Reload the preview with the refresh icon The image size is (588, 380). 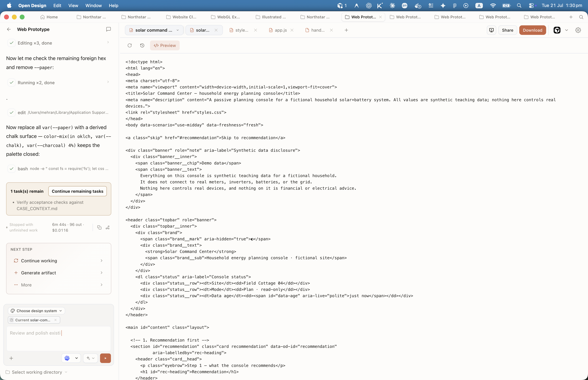[x=129, y=45]
